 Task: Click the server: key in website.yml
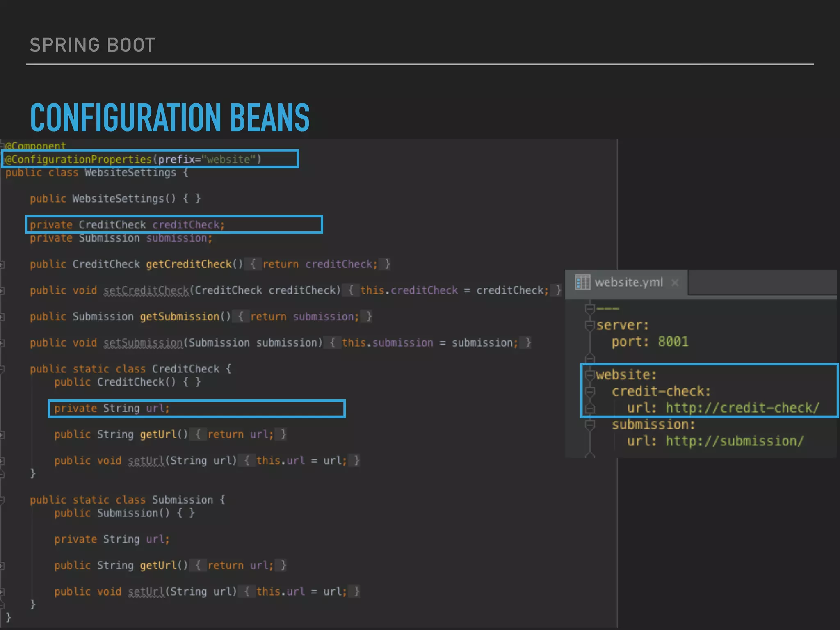point(622,325)
